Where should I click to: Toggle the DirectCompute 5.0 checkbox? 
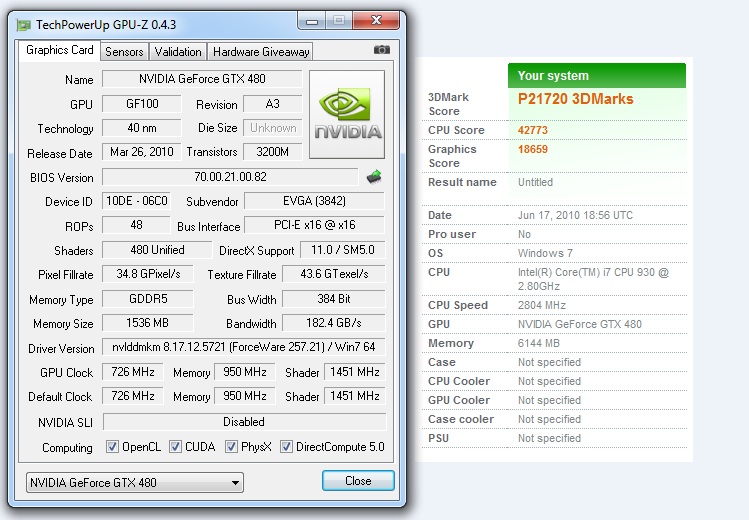point(286,446)
